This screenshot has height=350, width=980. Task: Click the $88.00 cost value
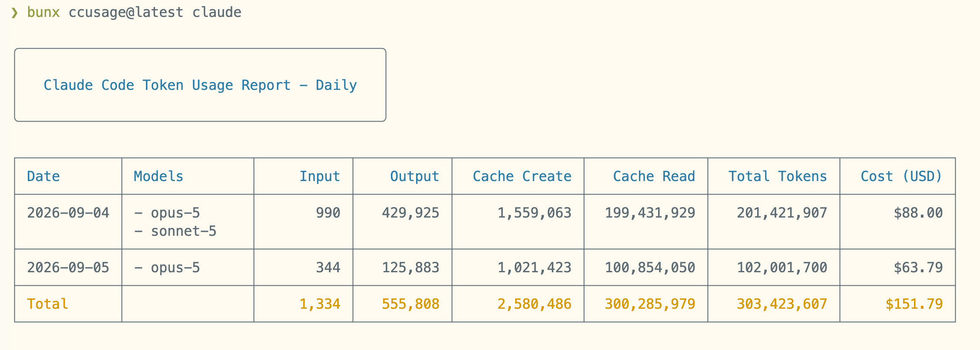point(918,213)
